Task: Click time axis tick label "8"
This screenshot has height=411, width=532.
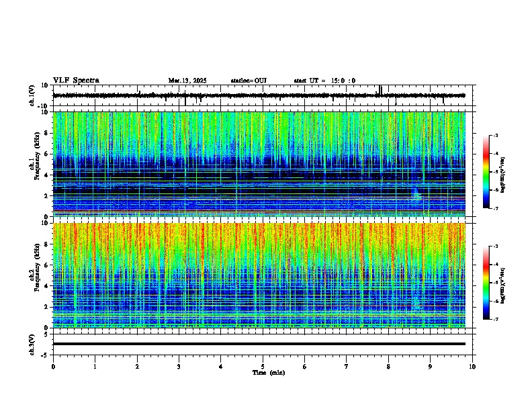Action: [388, 367]
